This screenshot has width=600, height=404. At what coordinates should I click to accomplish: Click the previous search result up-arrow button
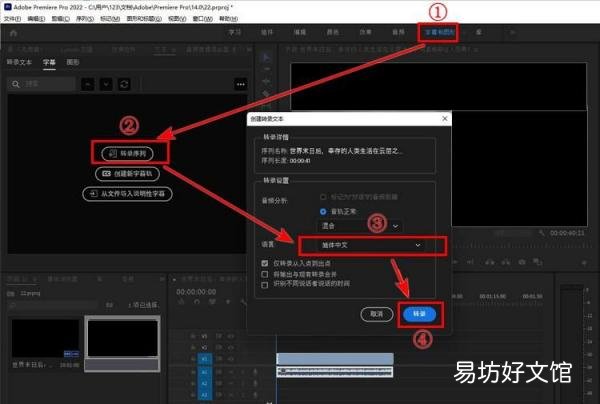tap(88, 84)
